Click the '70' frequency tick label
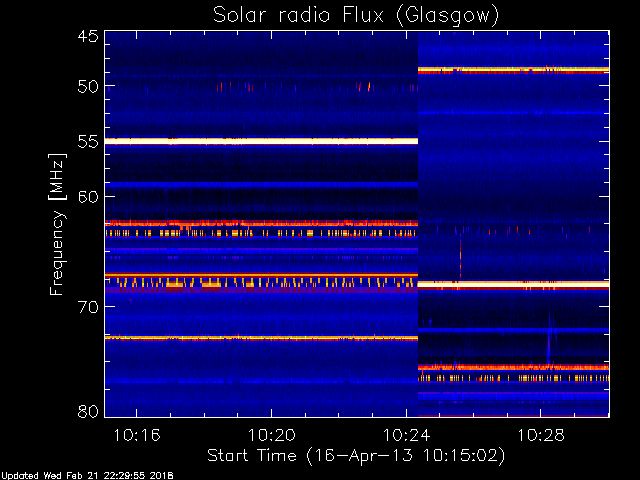The width and height of the screenshot is (640, 480). pyautogui.click(x=88, y=307)
